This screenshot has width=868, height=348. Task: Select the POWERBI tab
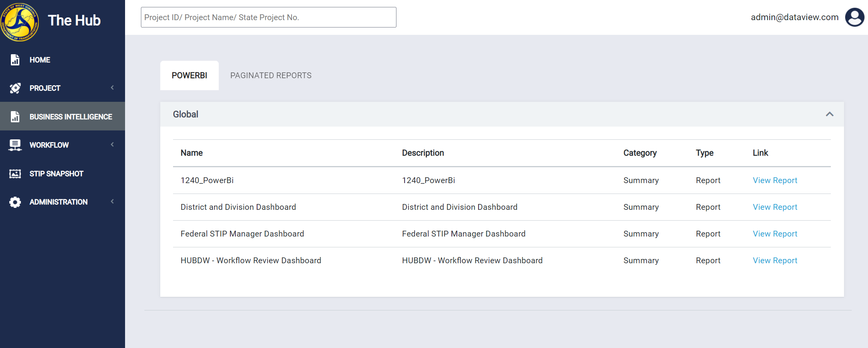pyautogui.click(x=189, y=75)
